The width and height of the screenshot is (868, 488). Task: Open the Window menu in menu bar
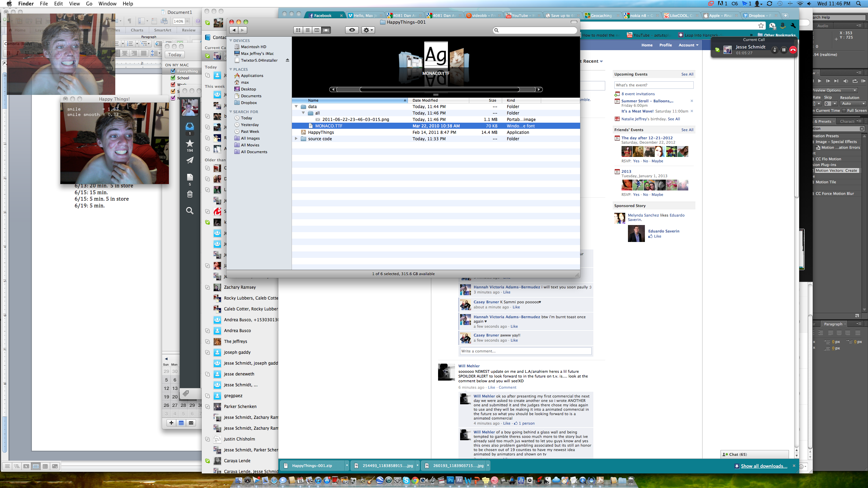point(107,4)
